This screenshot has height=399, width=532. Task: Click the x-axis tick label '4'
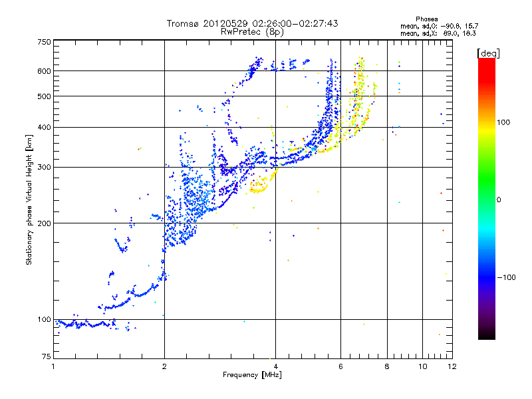pyautogui.click(x=275, y=366)
